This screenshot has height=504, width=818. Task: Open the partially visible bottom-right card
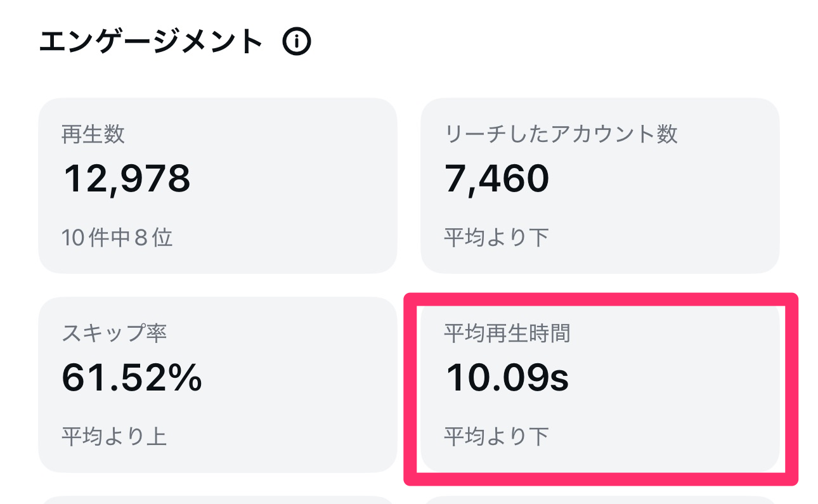600,500
